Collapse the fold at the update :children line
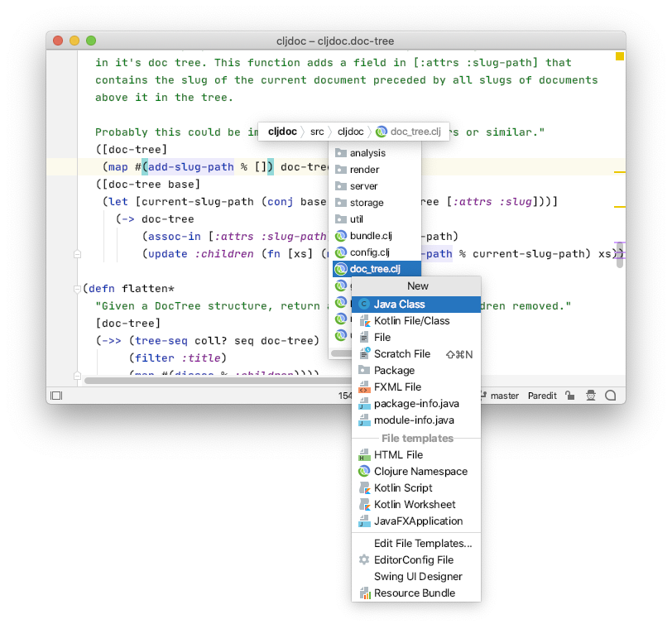The image size is (672, 624). [77, 254]
